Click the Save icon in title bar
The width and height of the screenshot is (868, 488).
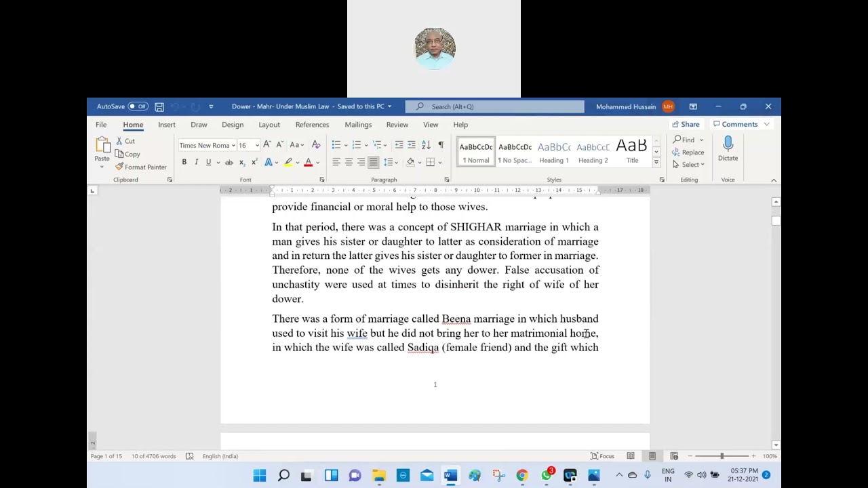[159, 106]
